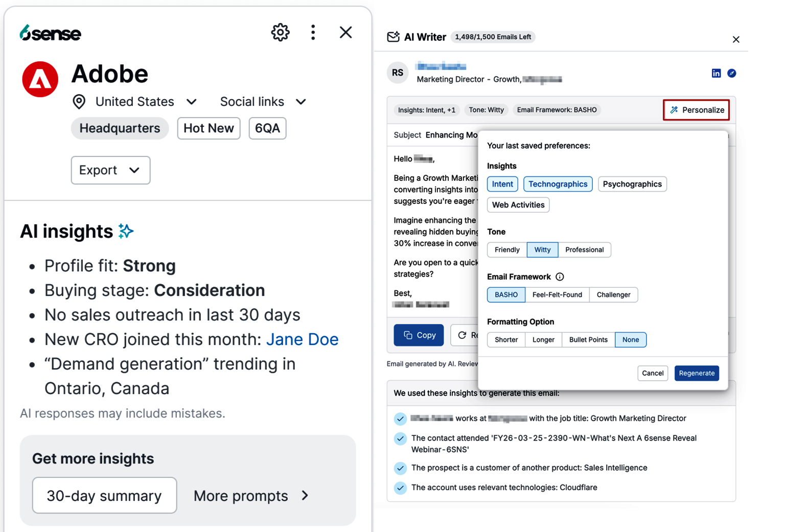785x532 pixels.
Task: Select the Shorter formatting option
Action: point(506,340)
